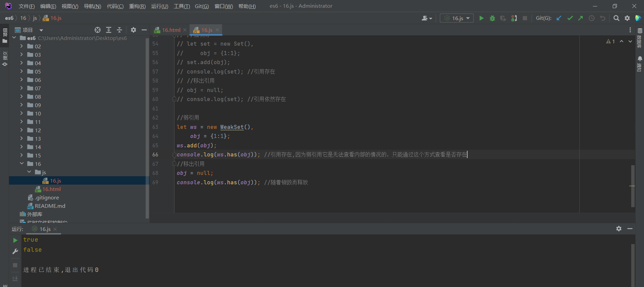This screenshot has height=287, width=644.
Task: Select 外部库 node in the tree
Action: (35, 214)
